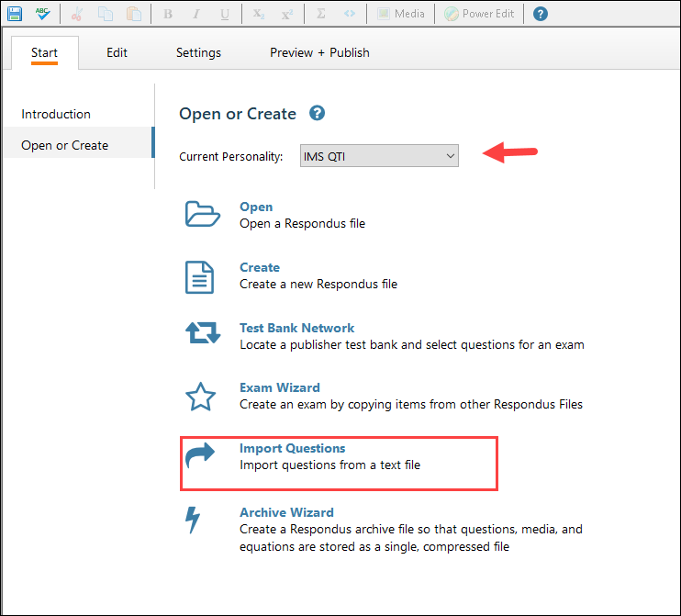Image resolution: width=681 pixels, height=616 pixels.
Task: Apply superscript formatting
Action: [287, 15]
